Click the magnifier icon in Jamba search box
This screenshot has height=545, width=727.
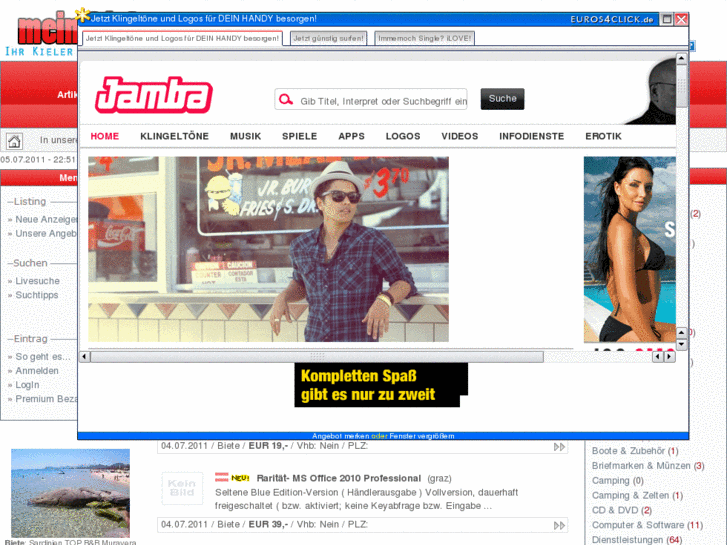(x=286, y=99)
